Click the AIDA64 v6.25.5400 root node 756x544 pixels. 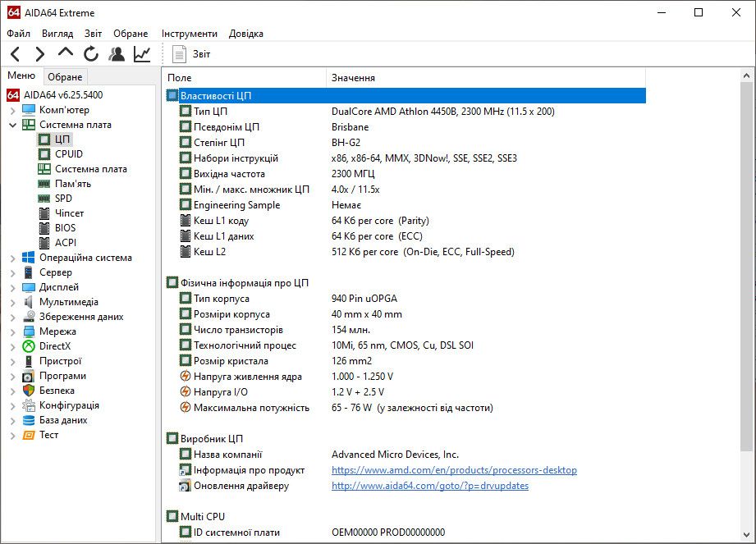pos(63,95)
